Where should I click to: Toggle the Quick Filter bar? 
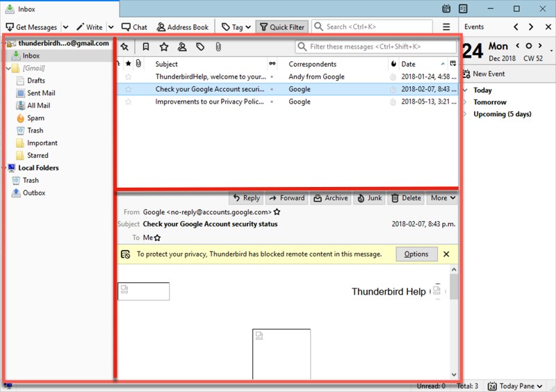[282, 27]
